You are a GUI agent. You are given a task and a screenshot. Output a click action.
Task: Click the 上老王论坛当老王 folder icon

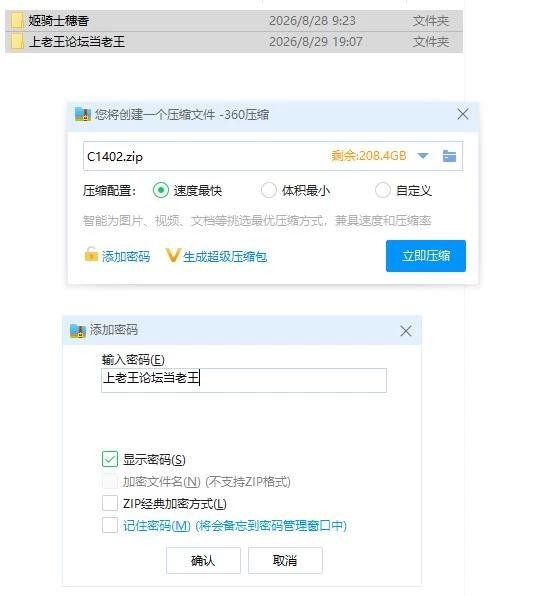[17, 41]
